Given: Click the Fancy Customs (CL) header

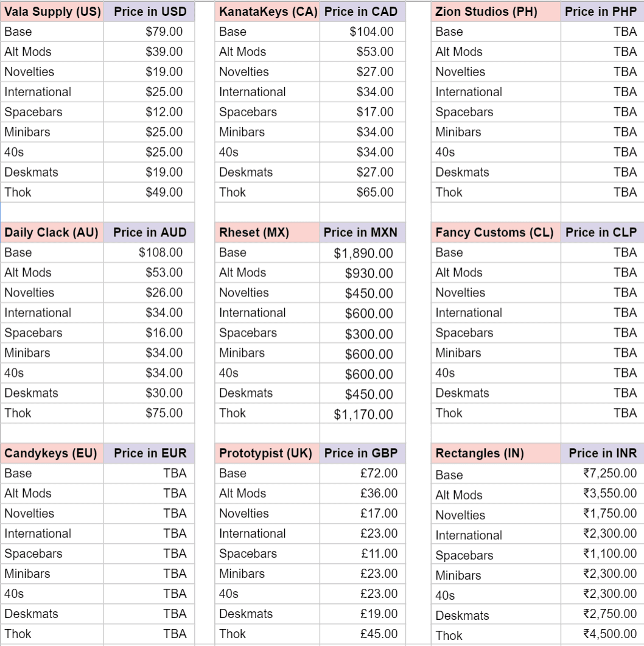Looking at the screenshot, I should [494, 233].
